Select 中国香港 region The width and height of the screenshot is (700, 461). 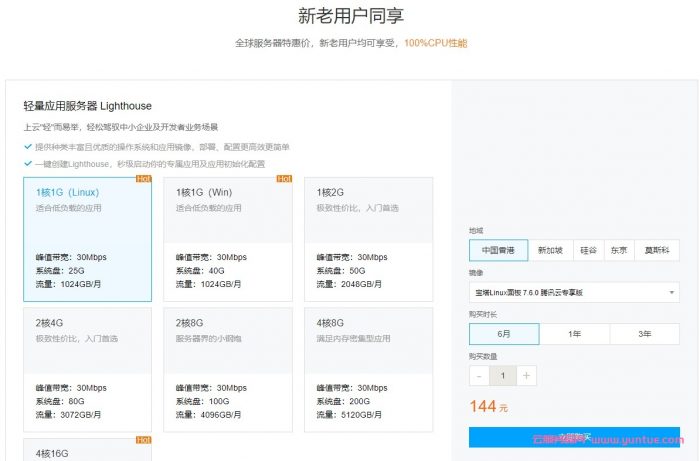click(x=498, y=250)
